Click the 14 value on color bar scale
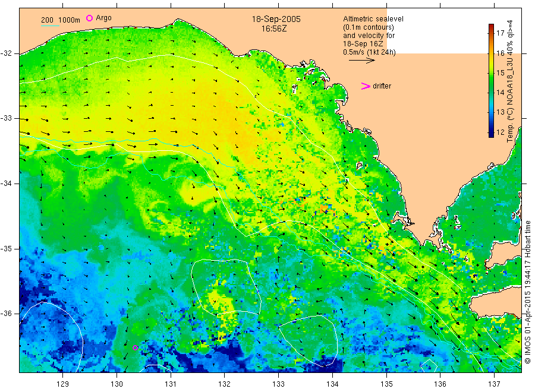Viewport: 535px width, 392px height. (x=500, y=93)
